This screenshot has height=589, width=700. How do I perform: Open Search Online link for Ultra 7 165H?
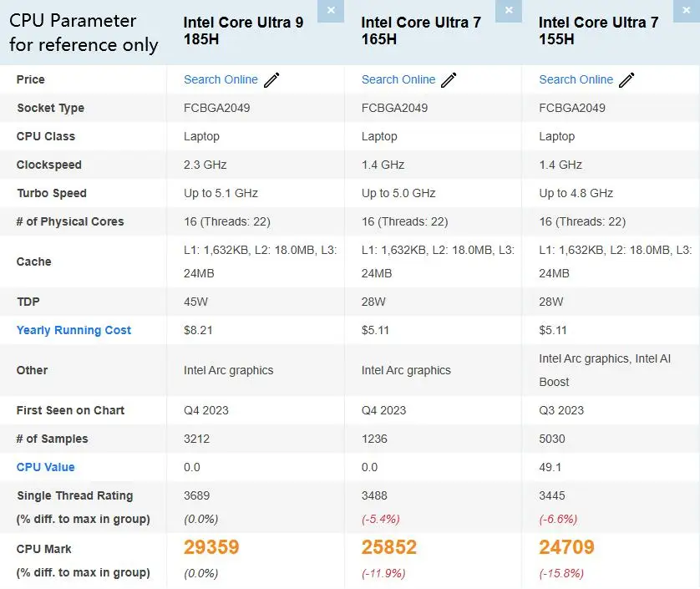[398, 79]
